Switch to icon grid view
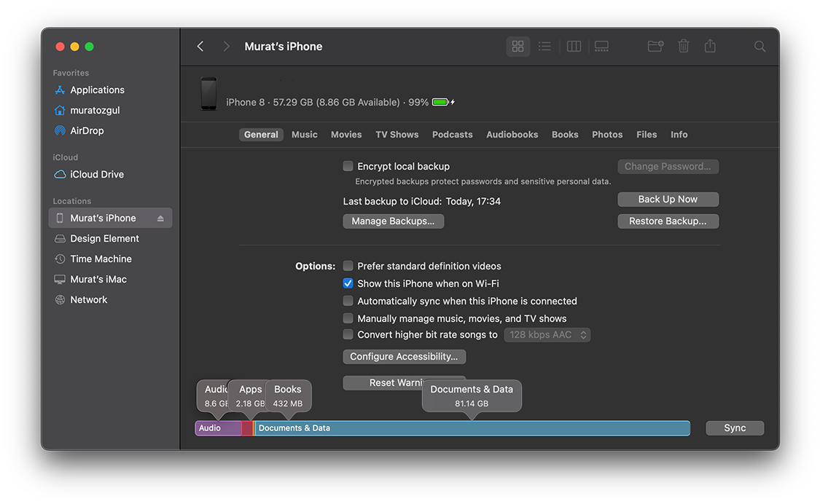This screenshot has width=820, height=504. [518, 47]
